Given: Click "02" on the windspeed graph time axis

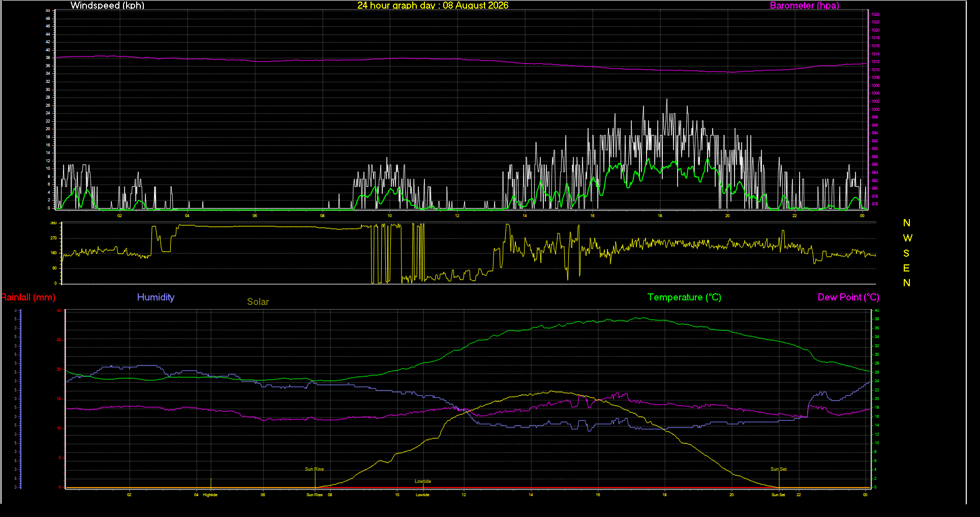Looking at the screenshot, I should (120, 216).
